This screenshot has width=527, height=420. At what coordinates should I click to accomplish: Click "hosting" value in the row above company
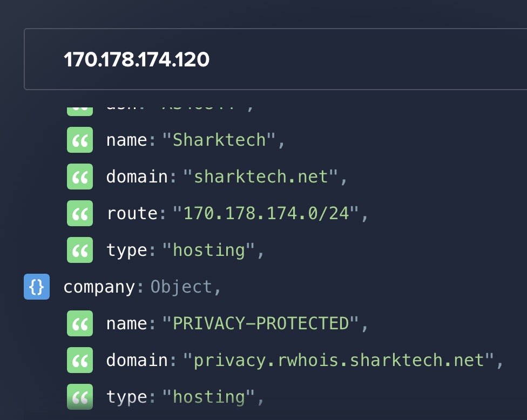[208, 250]
